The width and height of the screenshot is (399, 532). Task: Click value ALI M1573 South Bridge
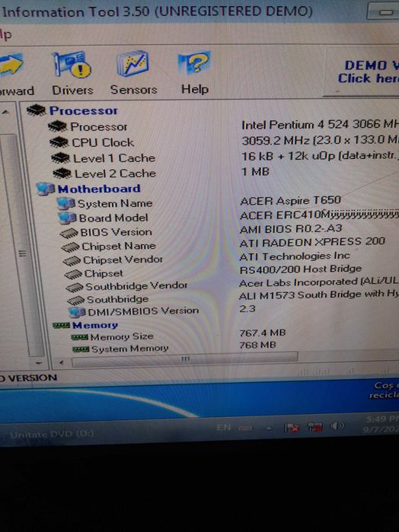coord(319,295)
